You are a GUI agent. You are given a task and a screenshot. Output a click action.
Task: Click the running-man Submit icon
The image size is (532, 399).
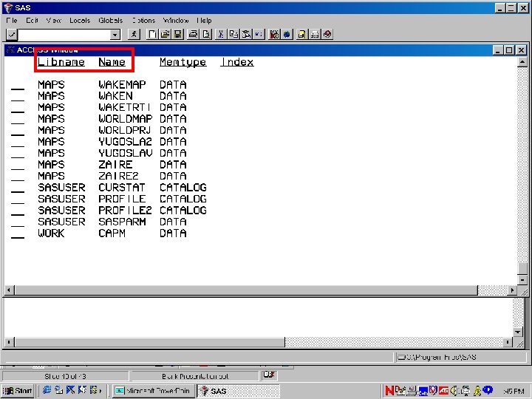[x=134, y=34]
